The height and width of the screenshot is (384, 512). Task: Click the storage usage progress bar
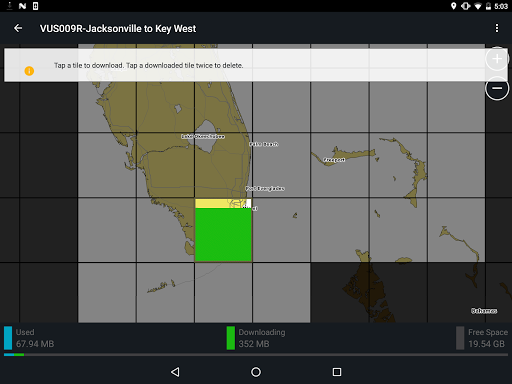click(256, 355)
